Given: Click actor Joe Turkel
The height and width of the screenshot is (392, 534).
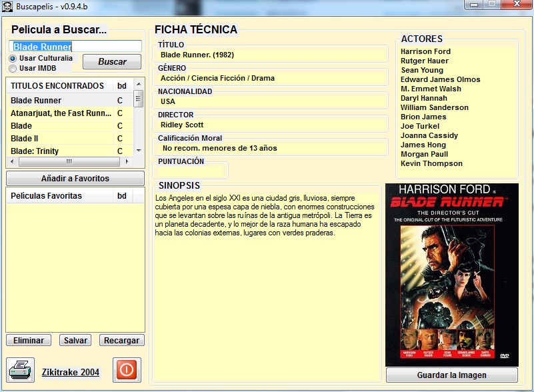Looking at the screenshot, I should click(420, 126).
